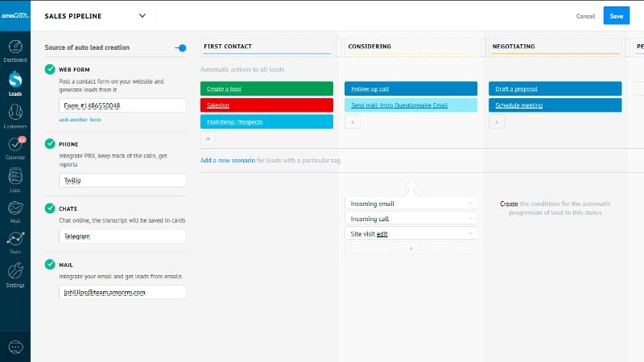Open the Mail sidebar icon
The height and width of the screenshot is (362, 644).
(14, 209)
